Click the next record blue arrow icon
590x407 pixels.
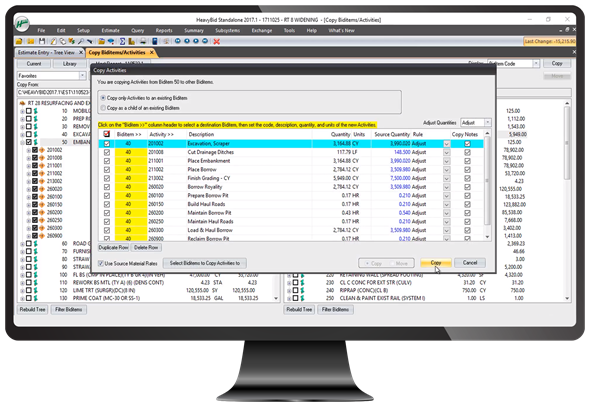(x=196, y=41)
